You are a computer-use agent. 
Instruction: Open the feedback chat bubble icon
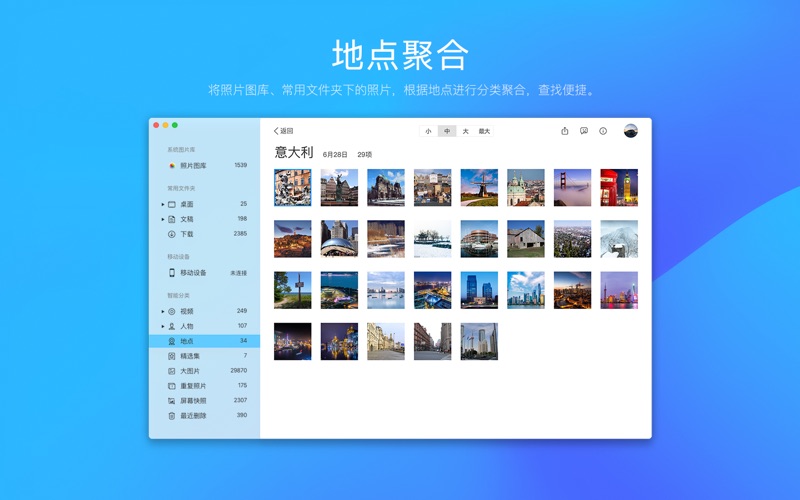[584, 131]
